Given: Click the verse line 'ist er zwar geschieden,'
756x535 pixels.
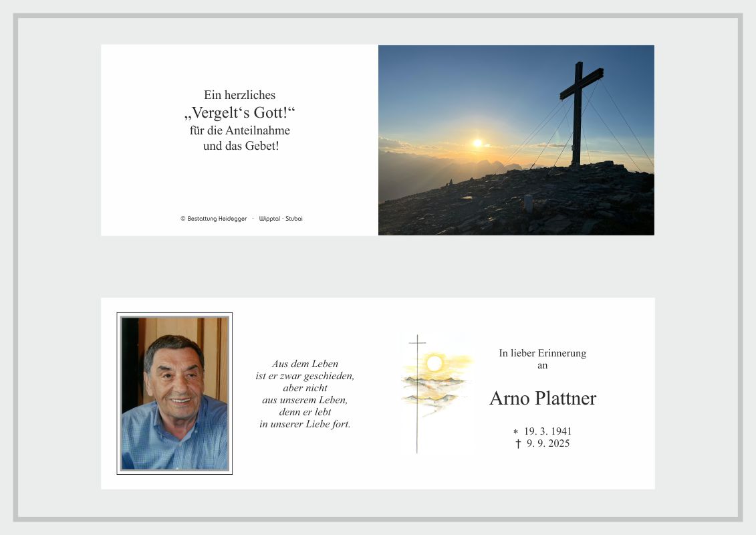Looking at the screenshot, I should 305,376.
